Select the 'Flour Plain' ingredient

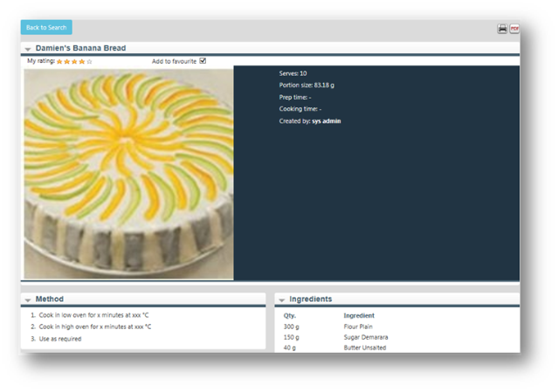tap(358, 327)
